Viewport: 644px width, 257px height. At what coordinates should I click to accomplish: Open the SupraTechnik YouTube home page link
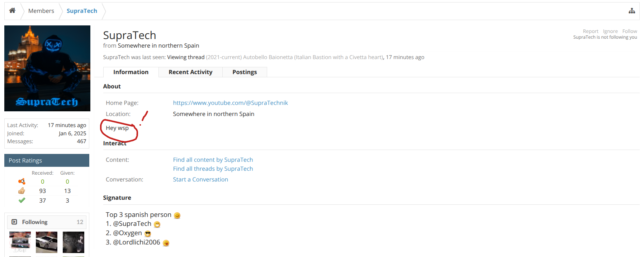[230, 103]
